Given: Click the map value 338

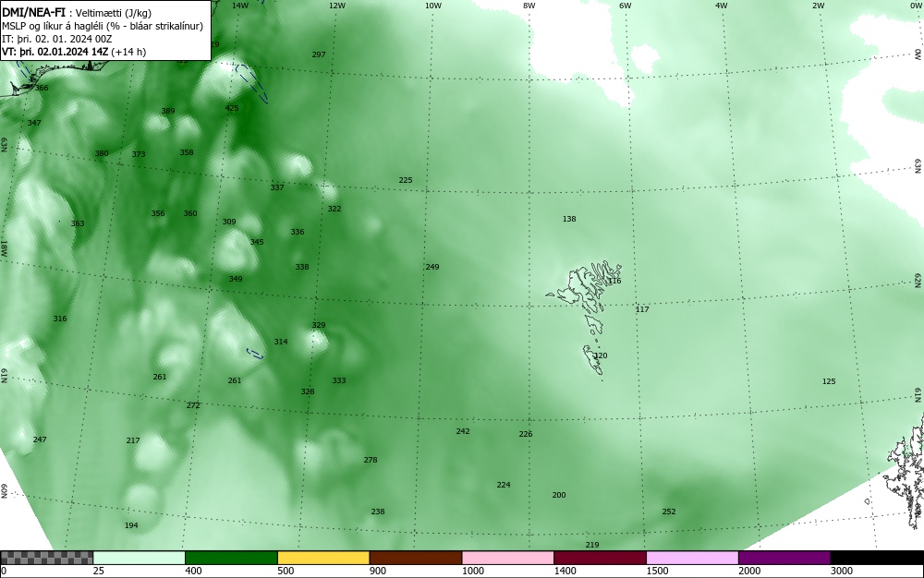Looking at the screenshot, I should (302, 267).
